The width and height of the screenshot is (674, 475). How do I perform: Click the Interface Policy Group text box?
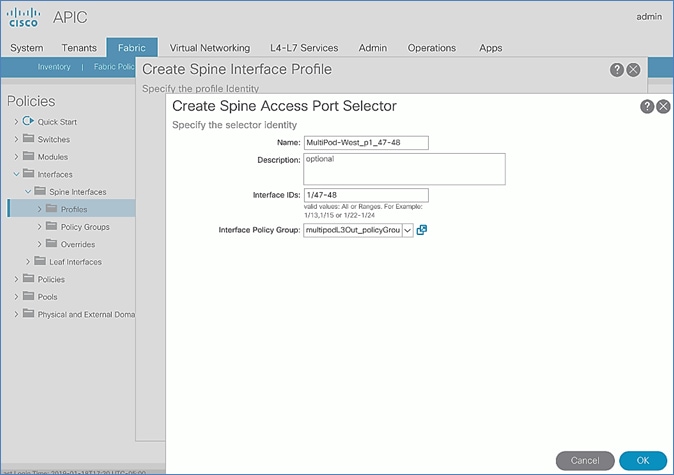click(353, 230)
